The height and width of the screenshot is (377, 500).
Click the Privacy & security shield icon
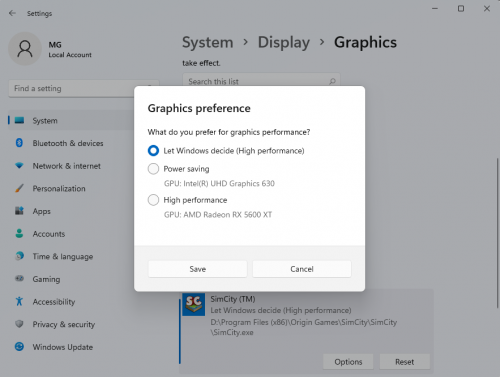point(19,324)
